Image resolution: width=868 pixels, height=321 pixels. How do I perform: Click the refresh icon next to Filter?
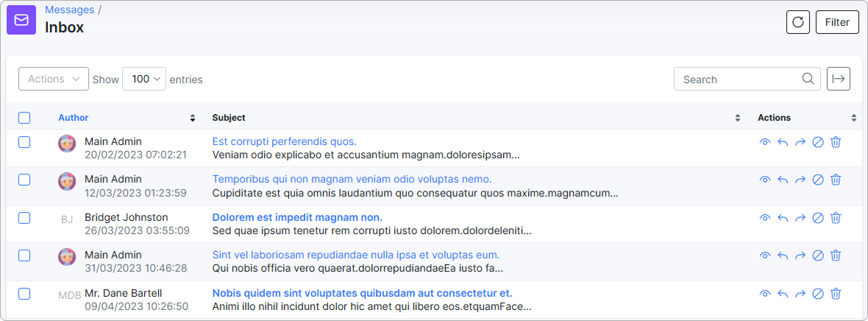(797, 22)
